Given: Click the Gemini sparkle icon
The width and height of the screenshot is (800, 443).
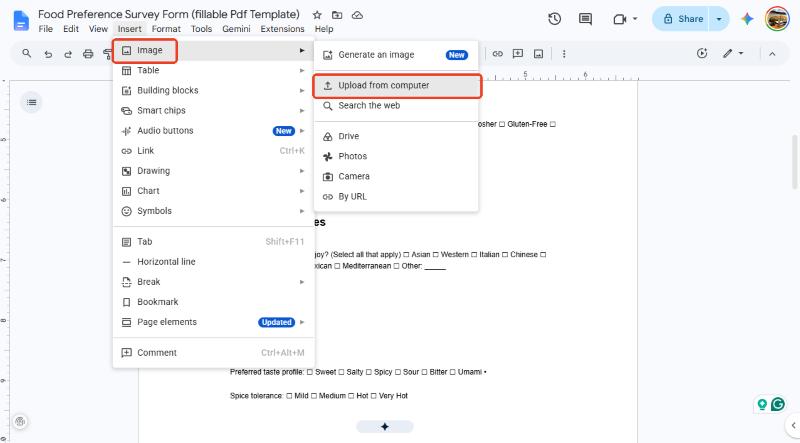Looking at the screenshot, I should point(747,19).
